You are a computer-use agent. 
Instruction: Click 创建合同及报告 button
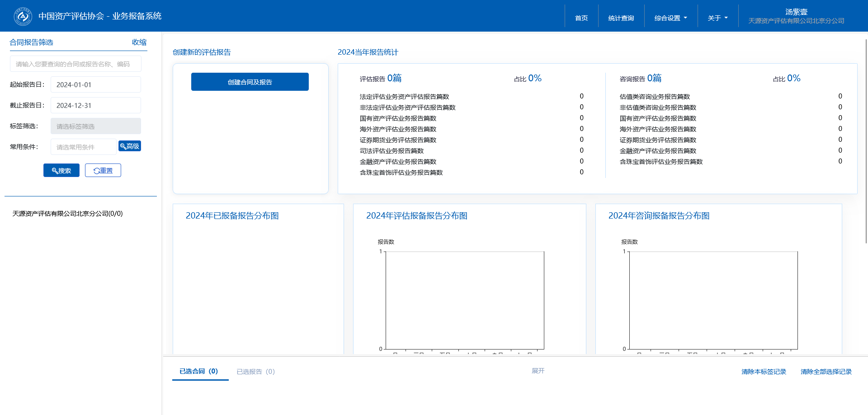click(x=250, y=82)
